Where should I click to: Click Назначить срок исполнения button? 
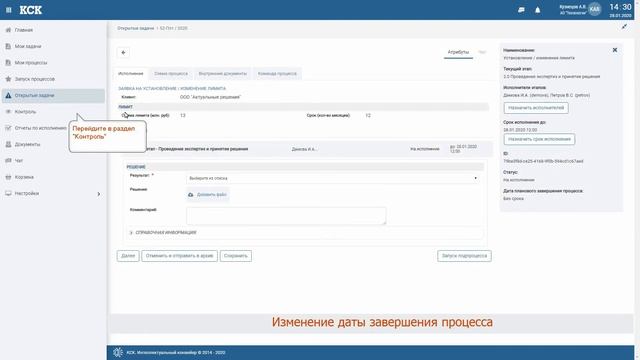539,139
